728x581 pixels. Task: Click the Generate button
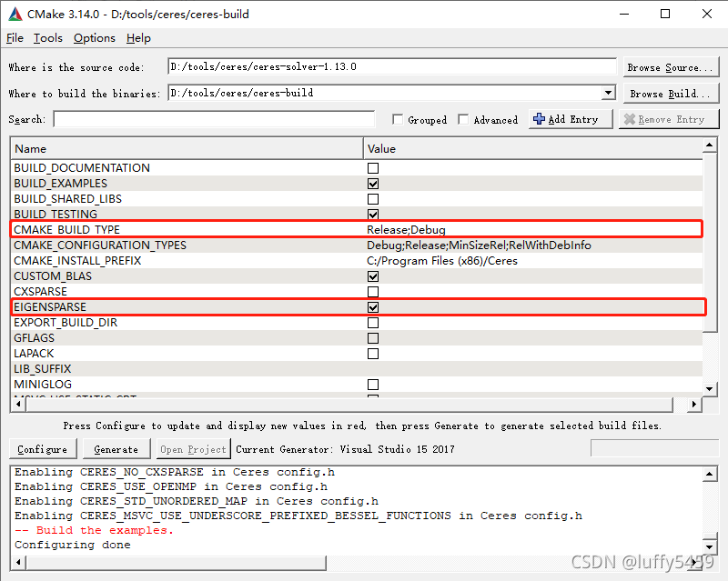(116, 449)
